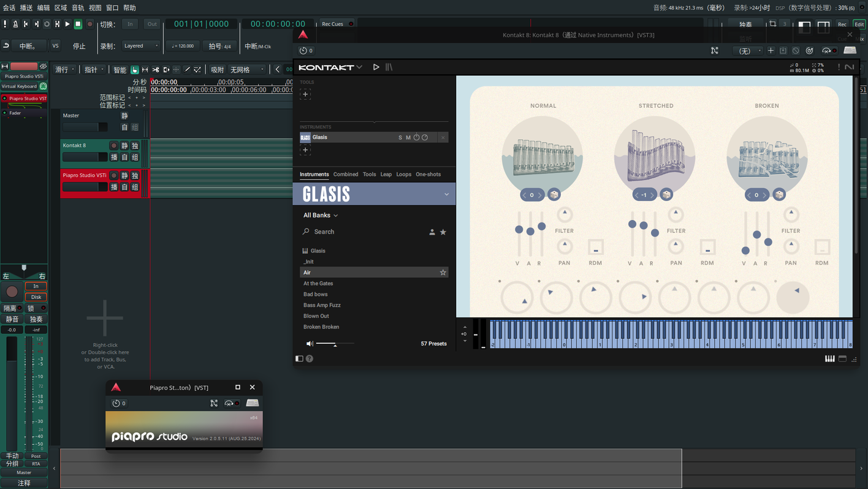Open the Kontakt help question mark icon
Screen dimensions: 868x489
pyautogui.click(x=310, y=358)
